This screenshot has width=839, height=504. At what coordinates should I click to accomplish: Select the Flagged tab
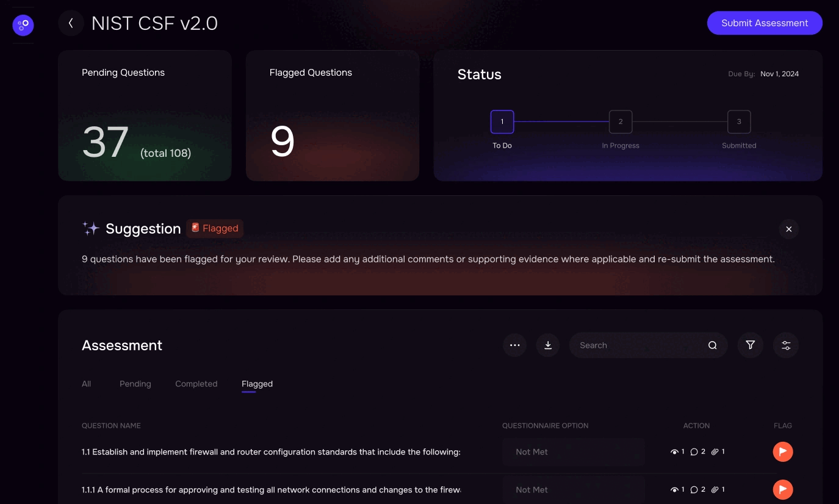(257, 384)
